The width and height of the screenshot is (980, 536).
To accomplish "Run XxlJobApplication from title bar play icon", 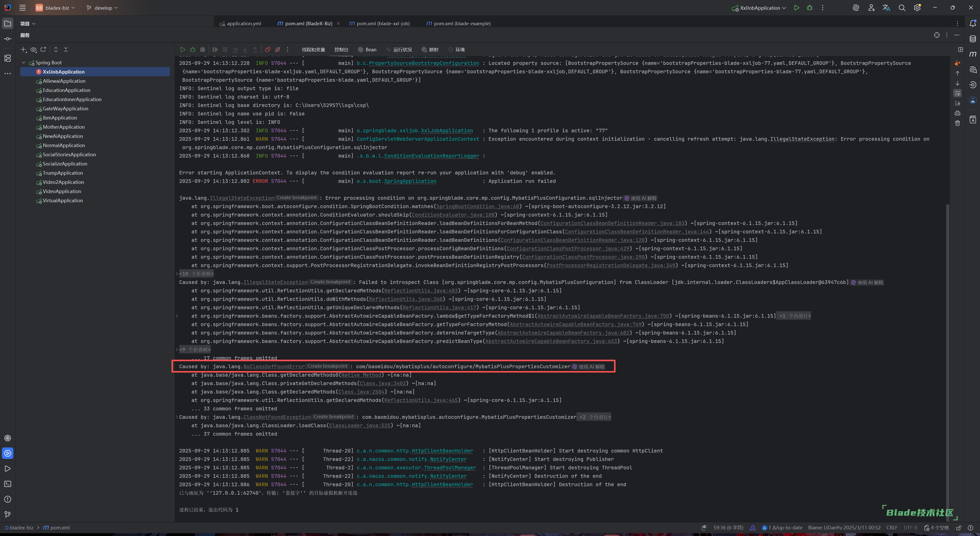I will pos(796,8).
